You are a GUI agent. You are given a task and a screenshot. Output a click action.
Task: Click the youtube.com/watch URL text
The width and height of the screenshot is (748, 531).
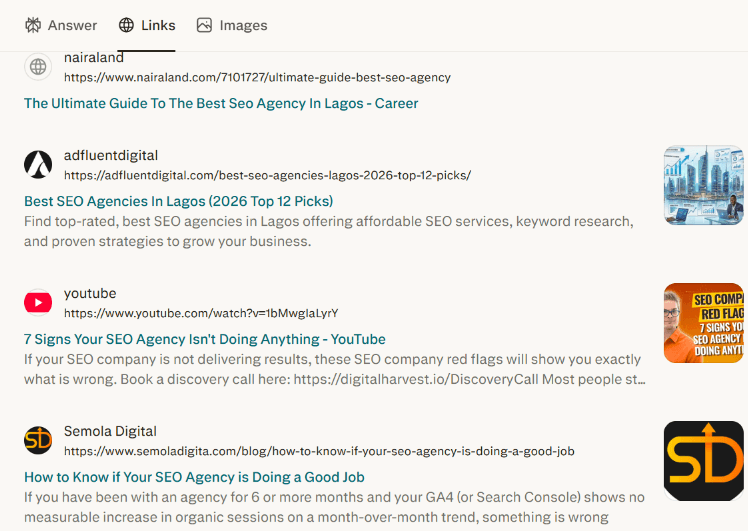201,313
